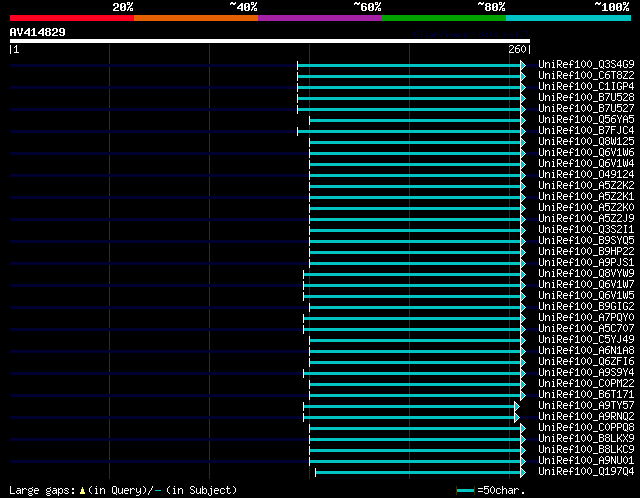Click the orange ~40% legend segment
Viewport: 640px width, 498px height.
[x=196, y=18]
